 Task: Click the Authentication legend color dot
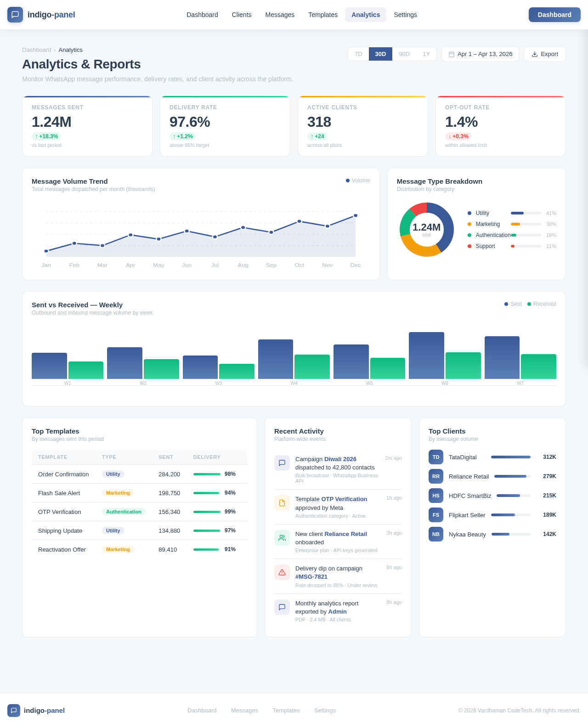pyautogui.click(x=469, y=235)
